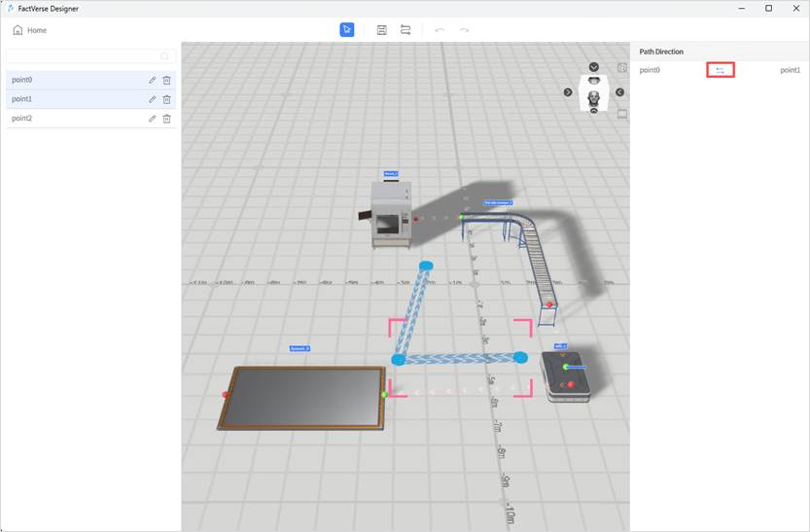Click the path route tool icon
This screenshot has width=810, height=532.
coord(405,30)
